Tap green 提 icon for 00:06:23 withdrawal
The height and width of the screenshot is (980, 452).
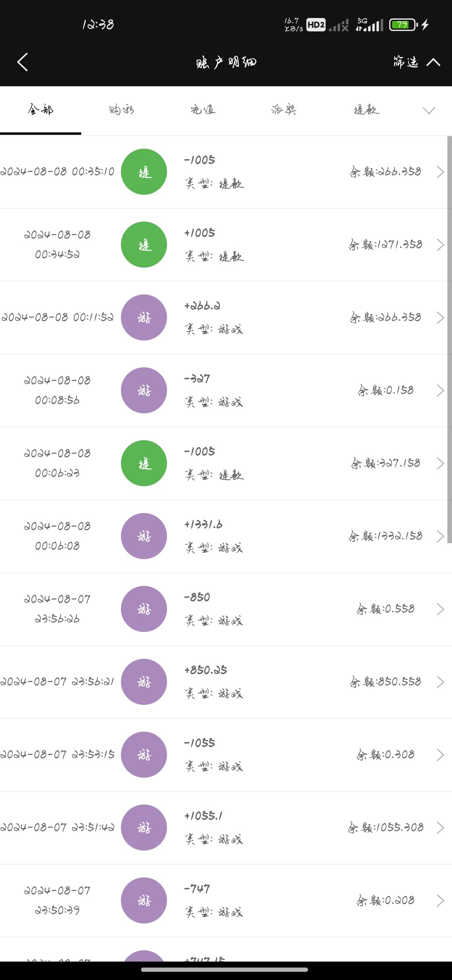pos(144,463)
